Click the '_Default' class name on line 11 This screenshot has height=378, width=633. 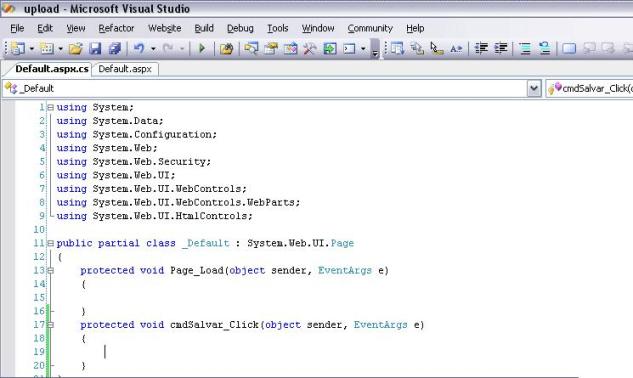[x=205, y=243]
